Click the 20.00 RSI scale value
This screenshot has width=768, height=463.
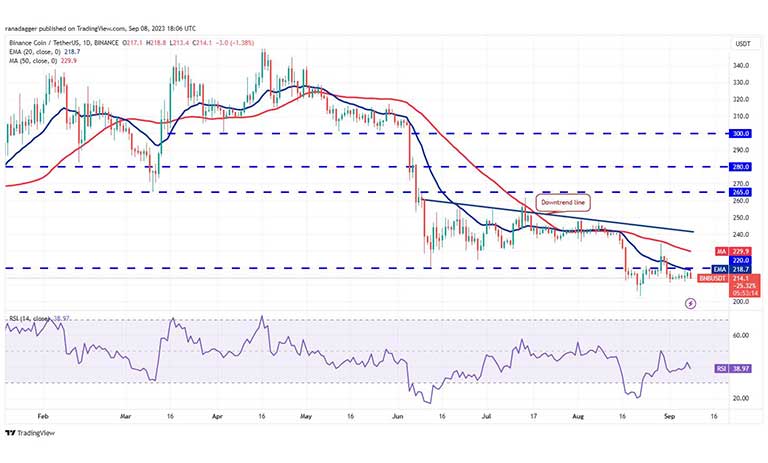741,398
